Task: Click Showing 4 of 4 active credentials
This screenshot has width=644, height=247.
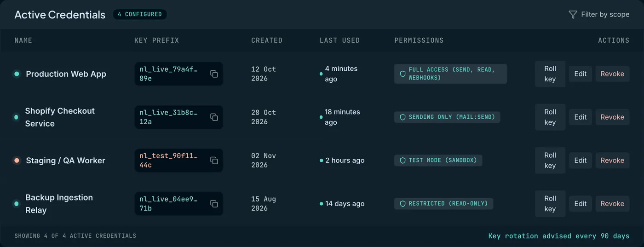Action: (75, 236)
